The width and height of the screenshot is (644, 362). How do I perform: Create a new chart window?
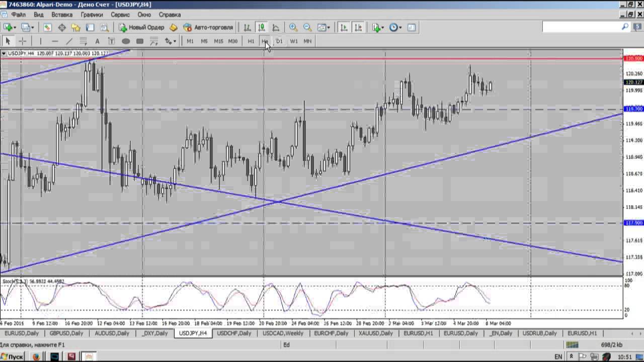tap(9, 28)
